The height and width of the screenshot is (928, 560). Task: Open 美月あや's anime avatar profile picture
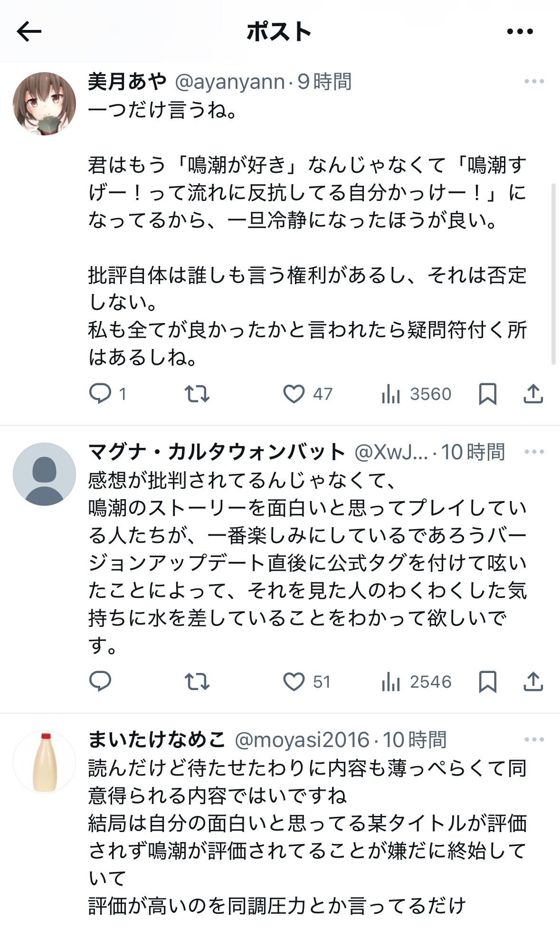(44, 104)
